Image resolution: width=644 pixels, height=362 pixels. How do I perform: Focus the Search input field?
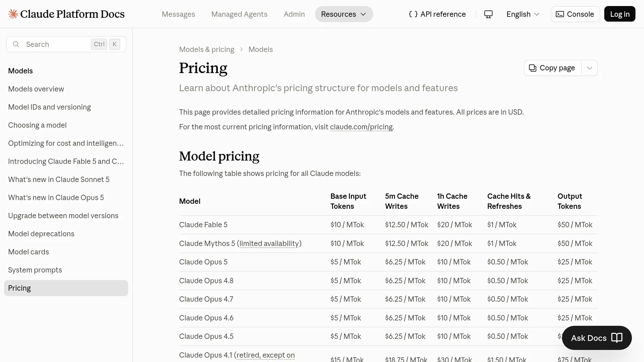[66, 44]
